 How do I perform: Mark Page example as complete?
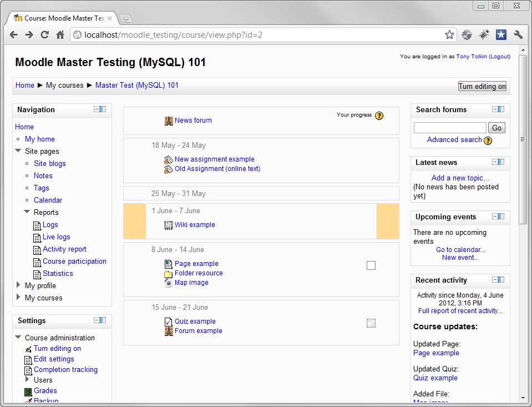click(371, 265)
